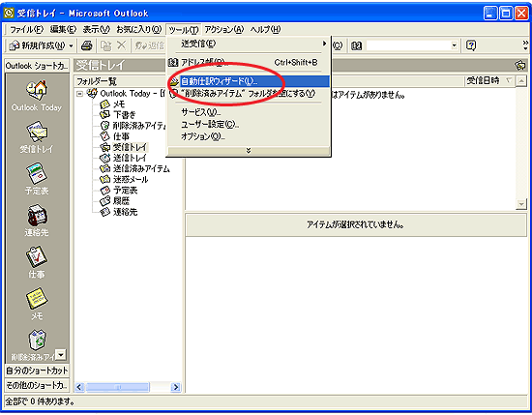The width and height of the screenshot is (532, 415).
Task: Click the 自分のショートカット group button
Action: [37, 371]
